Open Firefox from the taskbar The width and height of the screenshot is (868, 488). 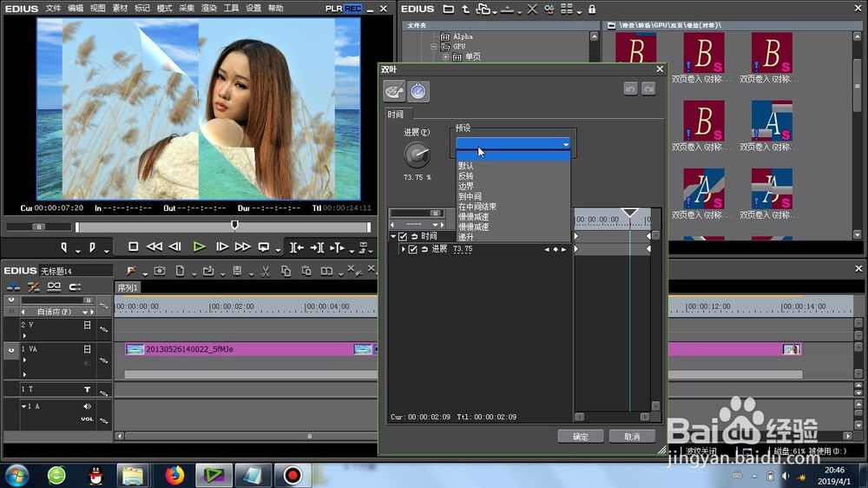[x=174, y=475]
